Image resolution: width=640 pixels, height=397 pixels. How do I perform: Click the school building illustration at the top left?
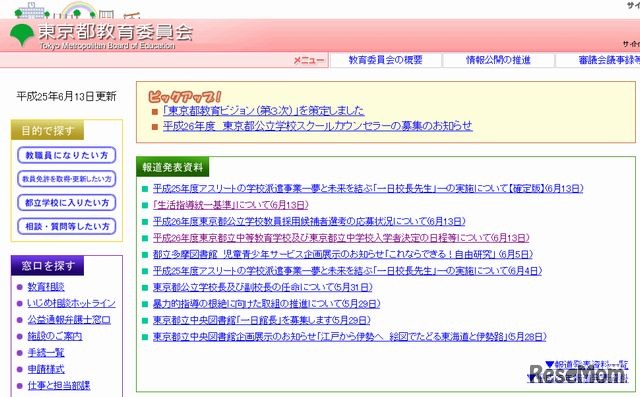click(32, 10)
